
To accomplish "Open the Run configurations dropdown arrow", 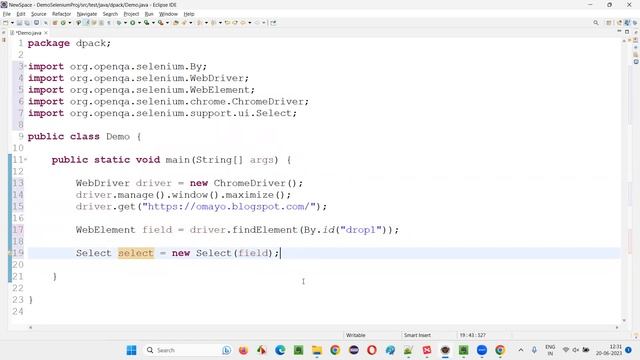I will (x=139, y=23).
